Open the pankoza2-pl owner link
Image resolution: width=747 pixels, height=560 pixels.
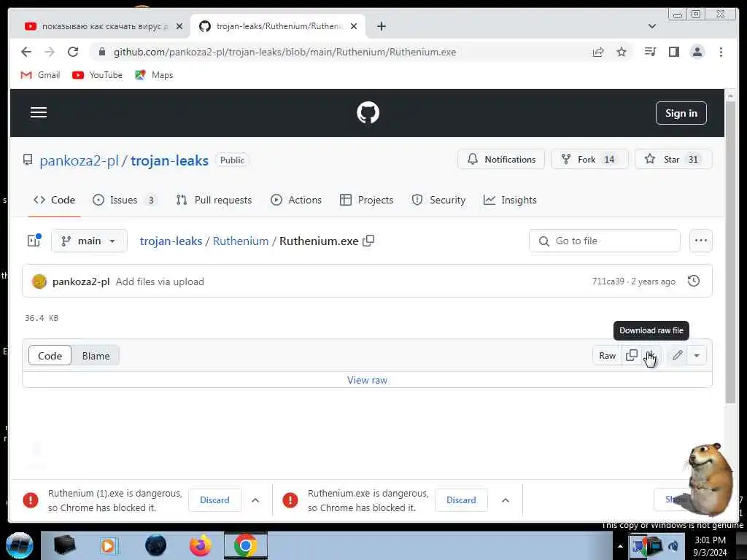click(x=79, y=160)
